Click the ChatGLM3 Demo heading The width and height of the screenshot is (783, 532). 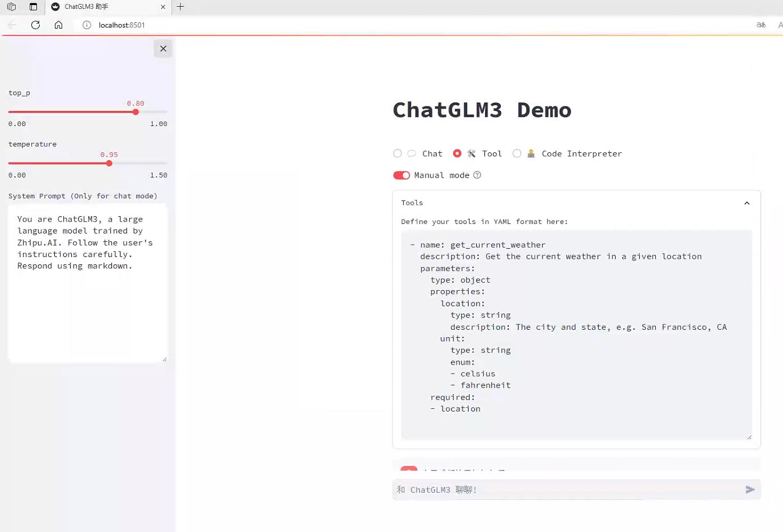482,110
